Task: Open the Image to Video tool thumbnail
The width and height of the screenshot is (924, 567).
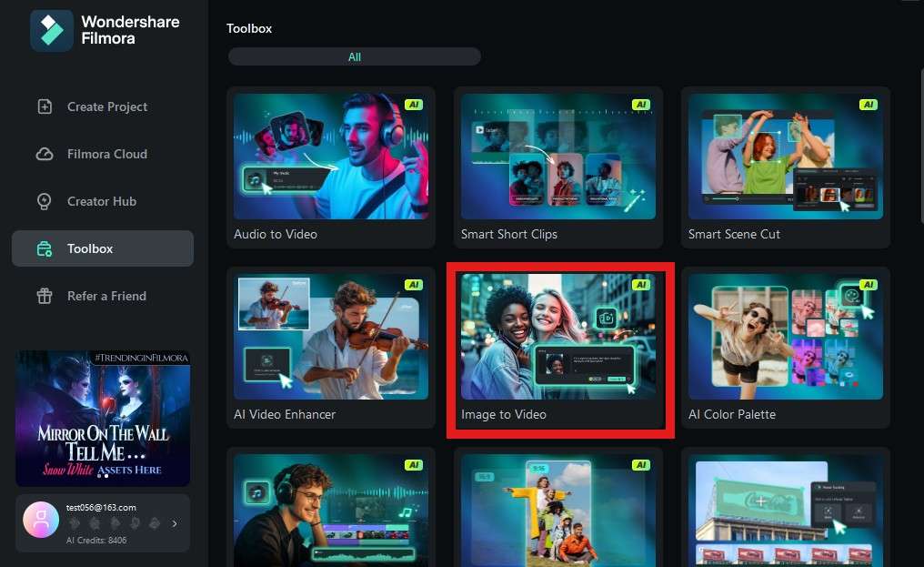Action: (x=558, y=337)
